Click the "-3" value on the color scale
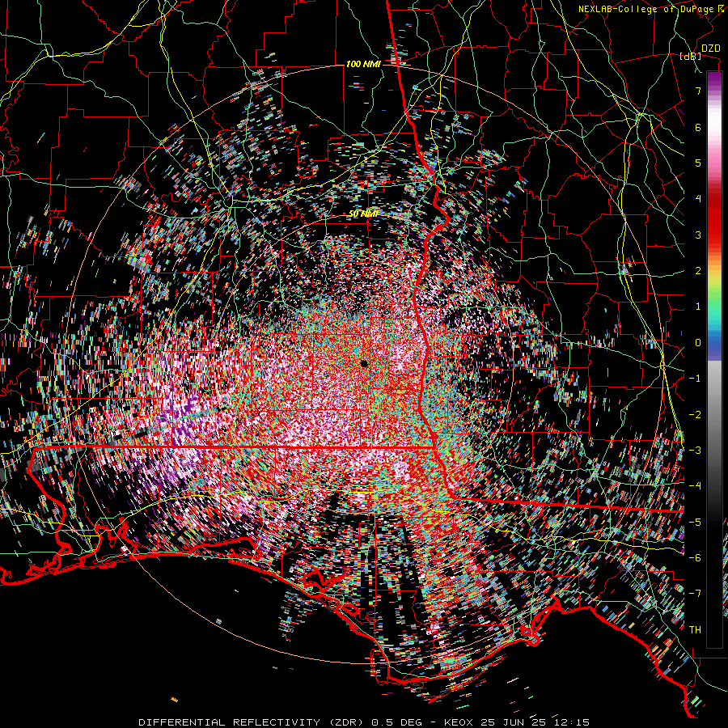Image resolution: width=728 pixels, height=728 pixels. 695,451
